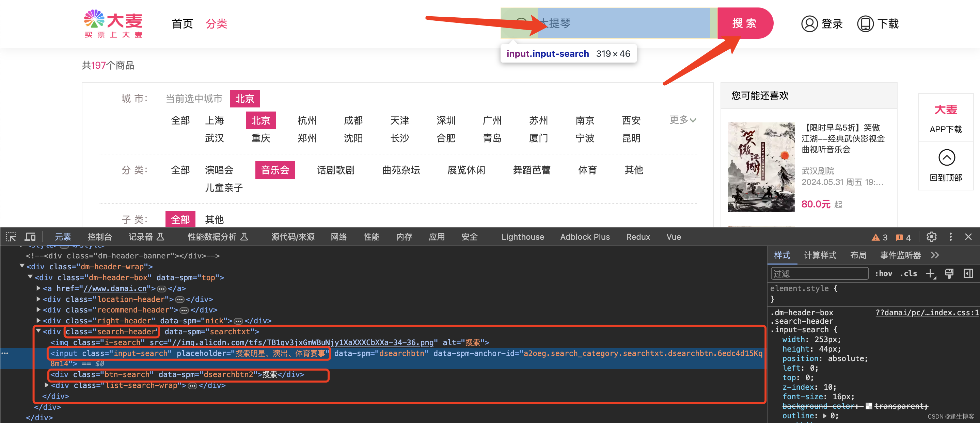This screenshot has height=423, width=980.
Task: Switch to the 控制台 tab
Action: pyautogui.click(x=100, y=237)
